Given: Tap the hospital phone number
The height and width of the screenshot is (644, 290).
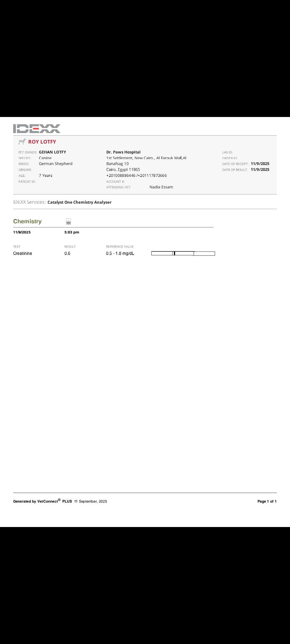Looking at the screenshot, I should click(x=136, y=175).
